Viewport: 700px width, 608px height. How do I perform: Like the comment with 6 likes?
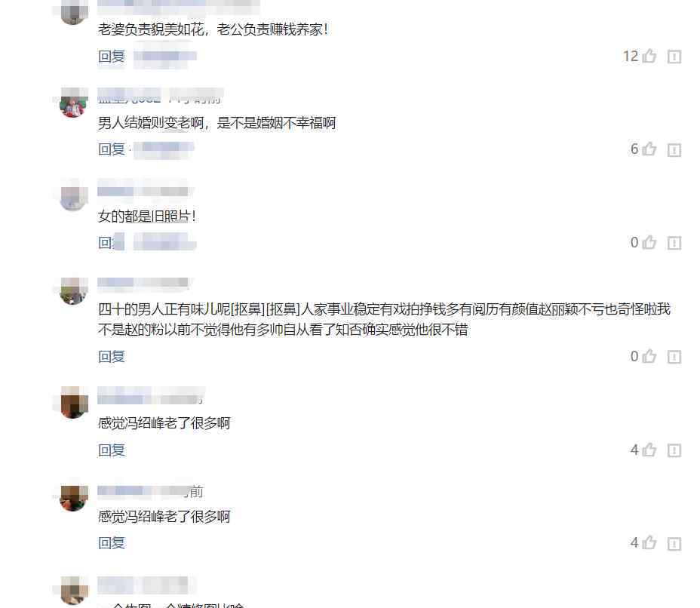click(x=649, y=149)
